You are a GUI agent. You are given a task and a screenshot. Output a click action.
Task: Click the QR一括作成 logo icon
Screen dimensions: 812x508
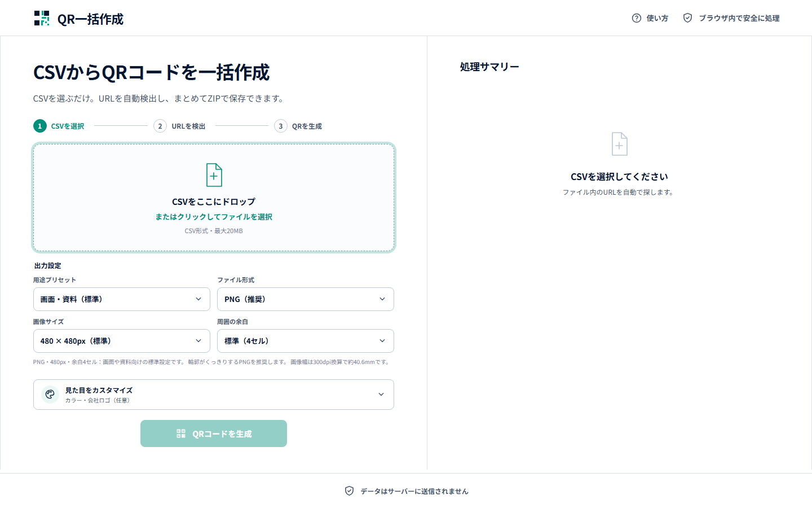click(x=42, y=18)
